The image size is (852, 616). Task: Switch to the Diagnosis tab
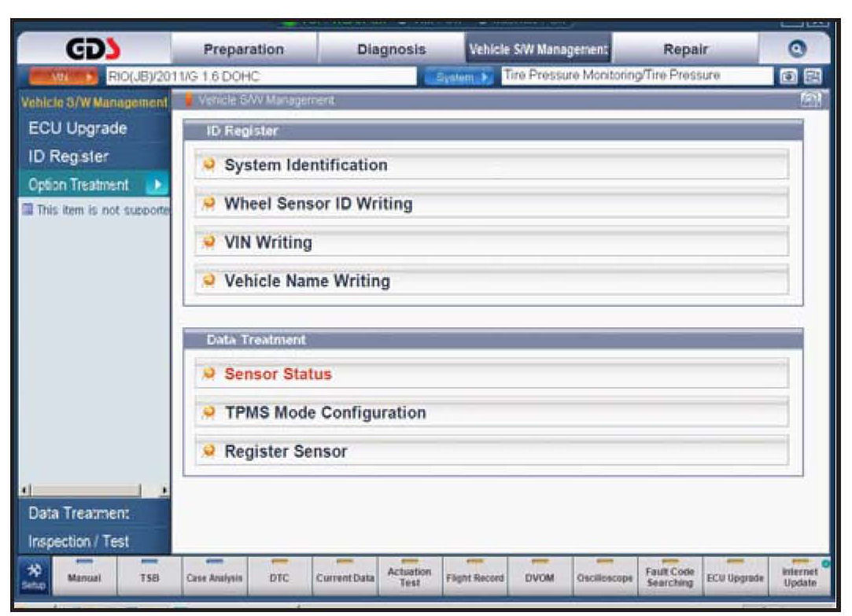391,48
